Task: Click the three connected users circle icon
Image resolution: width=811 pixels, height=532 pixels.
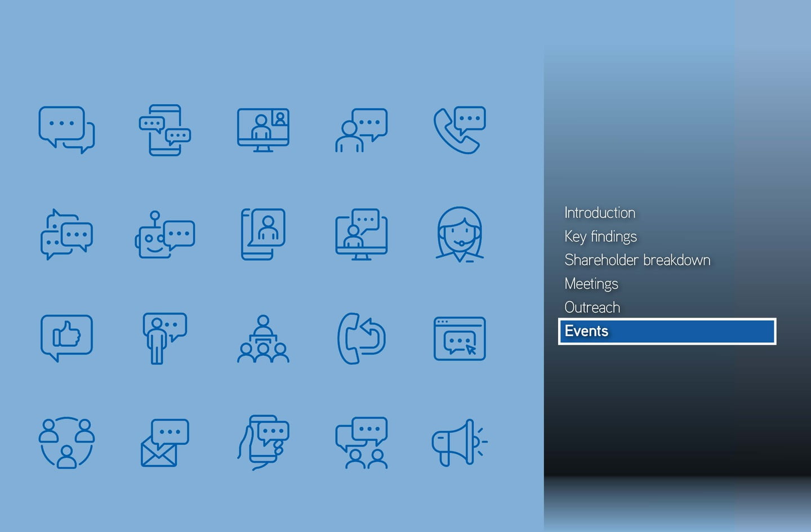Action: [x=66, y=442]
